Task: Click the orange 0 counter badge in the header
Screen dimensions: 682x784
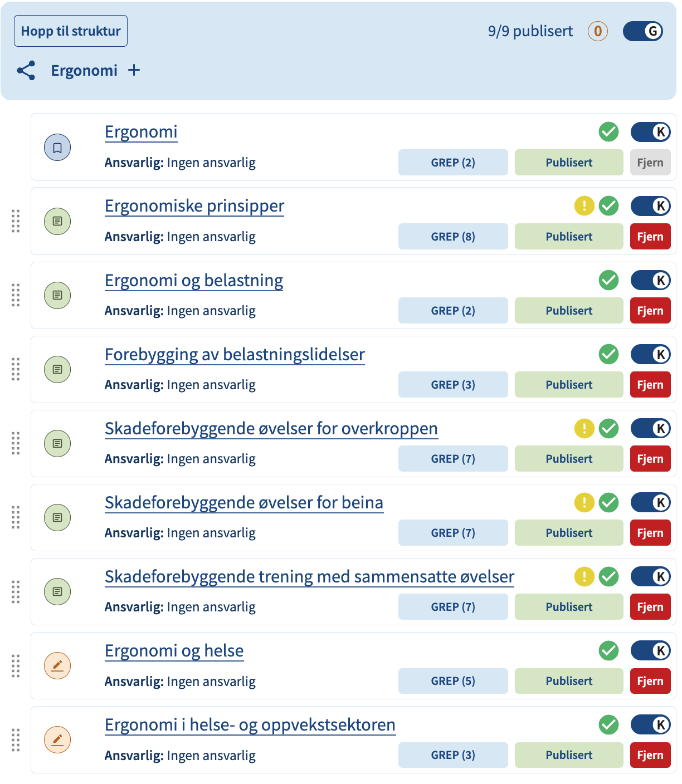Action: tap(598, 31)
